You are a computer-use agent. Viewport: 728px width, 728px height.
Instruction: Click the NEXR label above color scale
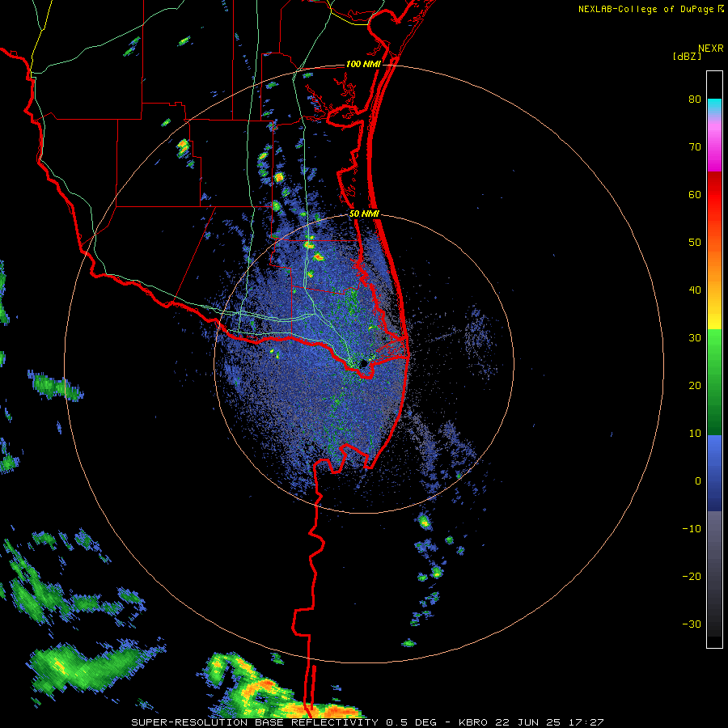click(710, 49)
